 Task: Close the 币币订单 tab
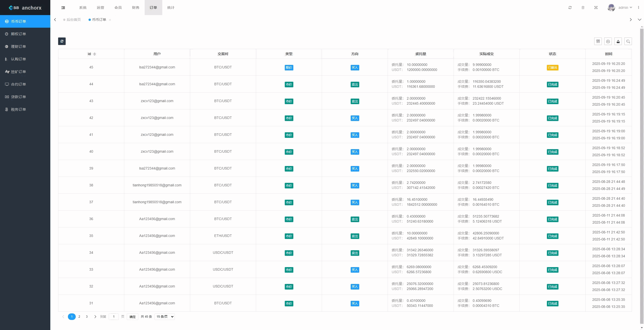[110, 20]
